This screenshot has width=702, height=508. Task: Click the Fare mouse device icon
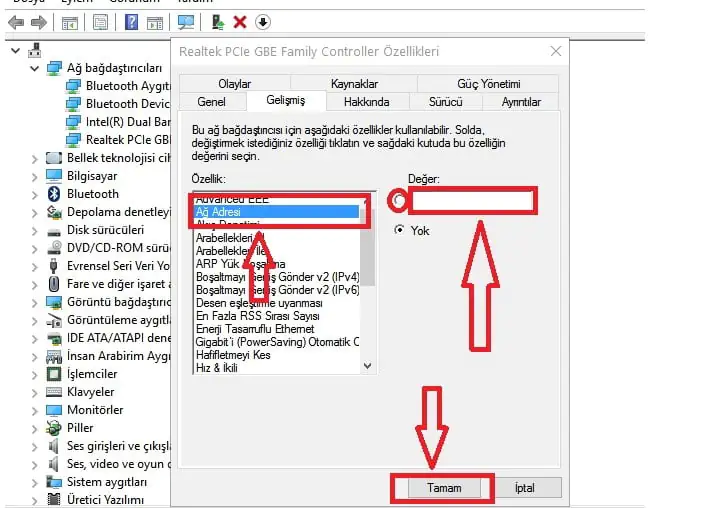[54, 284]
